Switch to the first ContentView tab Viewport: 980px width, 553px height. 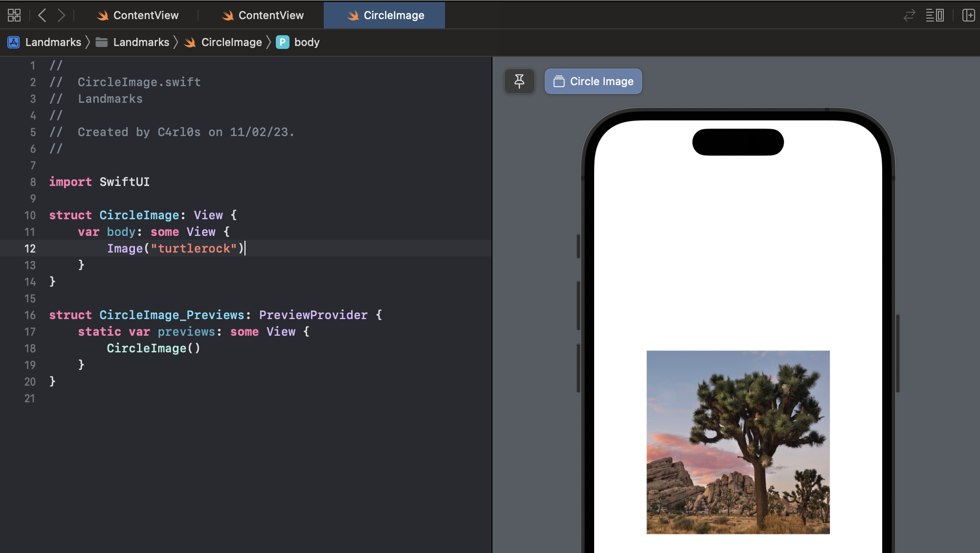click(138, 15)
